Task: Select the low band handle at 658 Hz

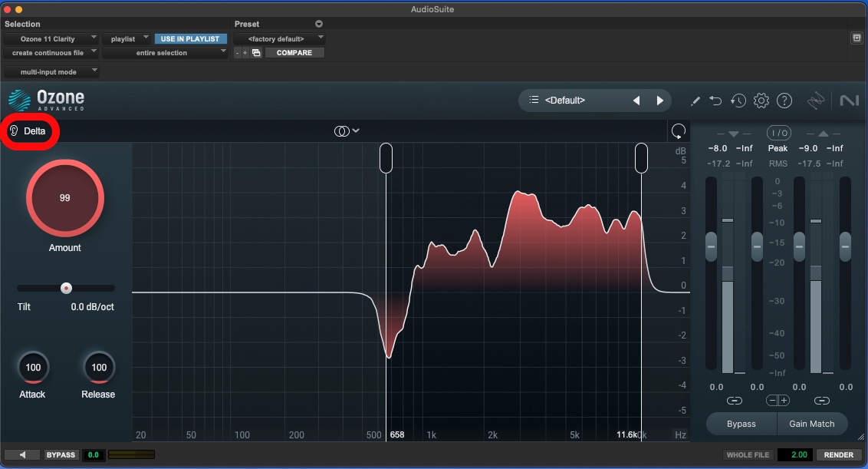Action: pos(386,158)
